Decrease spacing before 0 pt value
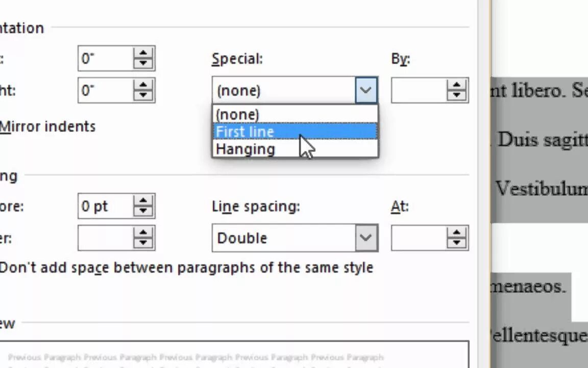The image size is (588, 368). tap(143, 211)
